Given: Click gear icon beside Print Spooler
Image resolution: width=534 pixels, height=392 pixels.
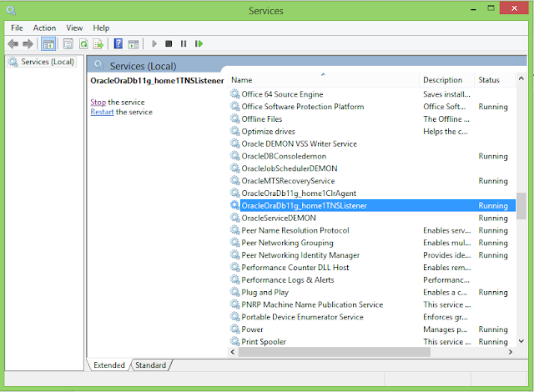Looking at the screenshot, I should [234, 341].
